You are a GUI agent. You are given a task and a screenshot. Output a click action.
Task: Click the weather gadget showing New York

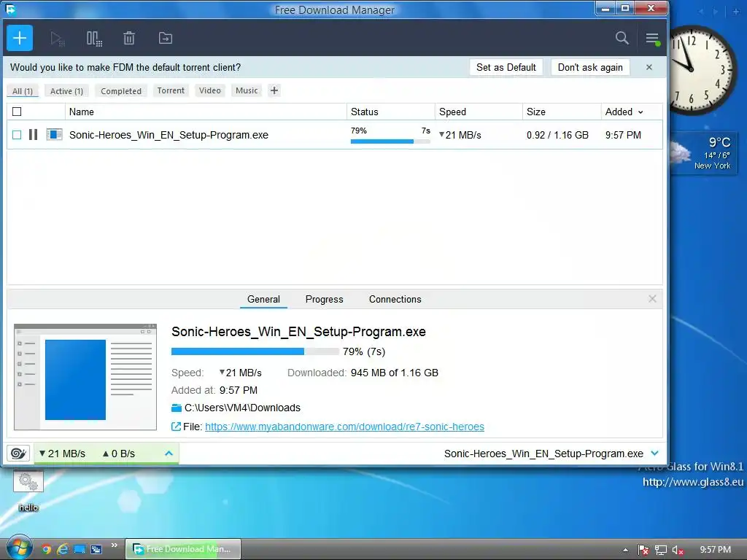(x=704, y=153)
